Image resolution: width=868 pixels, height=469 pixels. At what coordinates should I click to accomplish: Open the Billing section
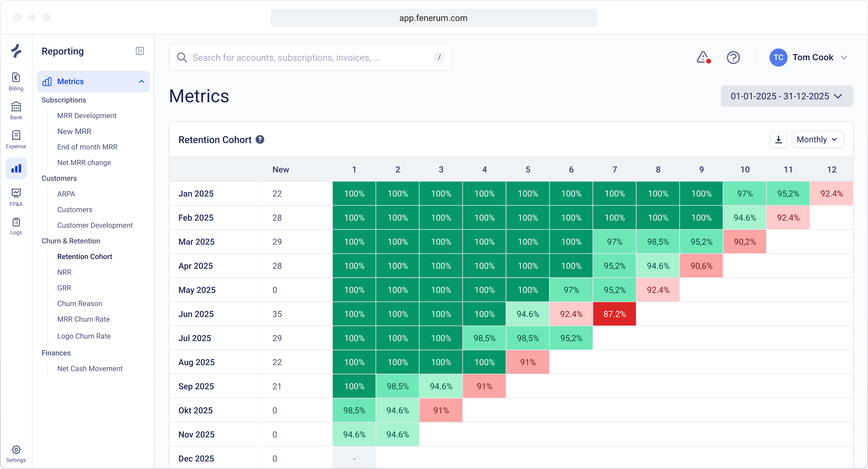pos(16,81)
